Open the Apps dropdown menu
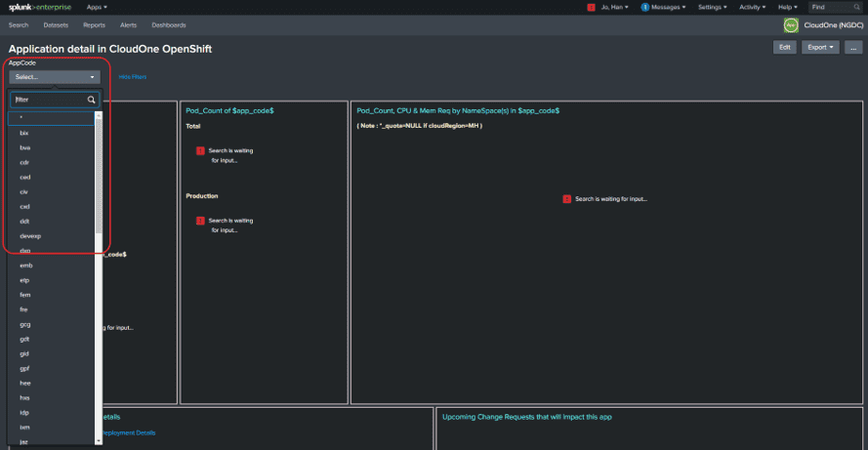Image resolution: width=868 pixels, height=450 pixels. click(x=97, y=7)
